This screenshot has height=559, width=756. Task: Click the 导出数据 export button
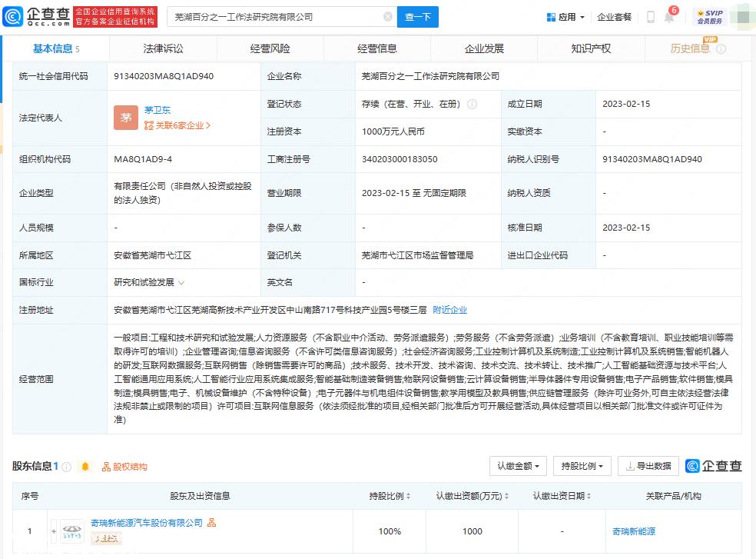click(x=648, y=466)
